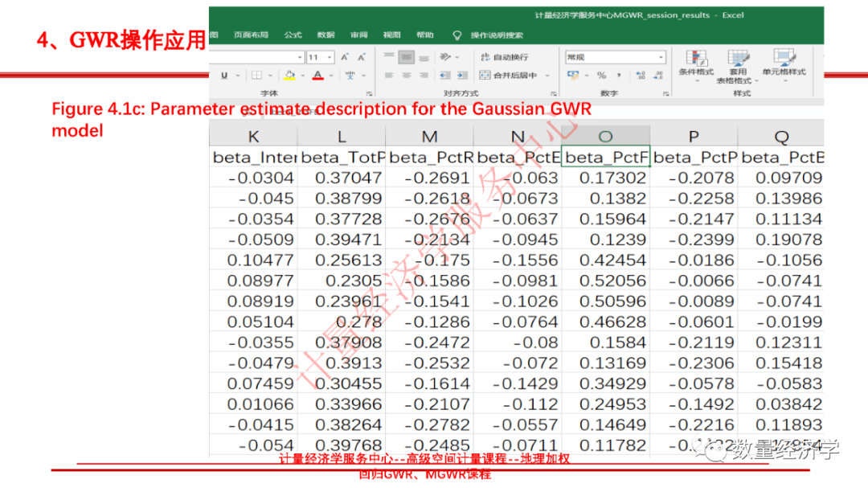
Task: Click the decrease font size icon
Action: pos(362,57)
